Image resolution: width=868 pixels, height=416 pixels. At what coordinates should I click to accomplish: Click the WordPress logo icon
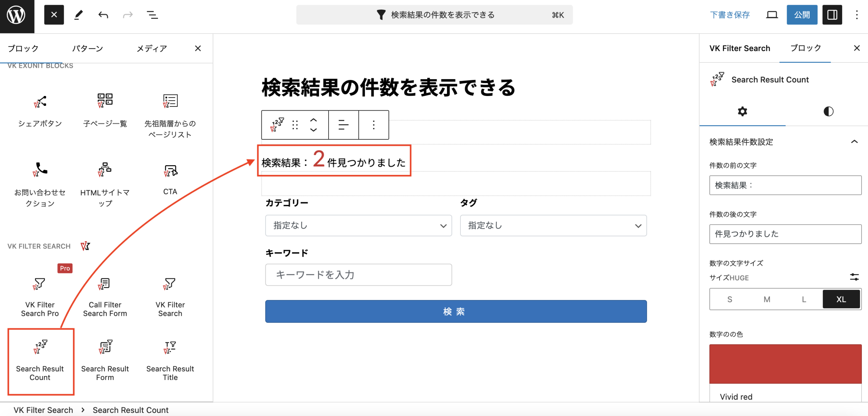(17, 15)
